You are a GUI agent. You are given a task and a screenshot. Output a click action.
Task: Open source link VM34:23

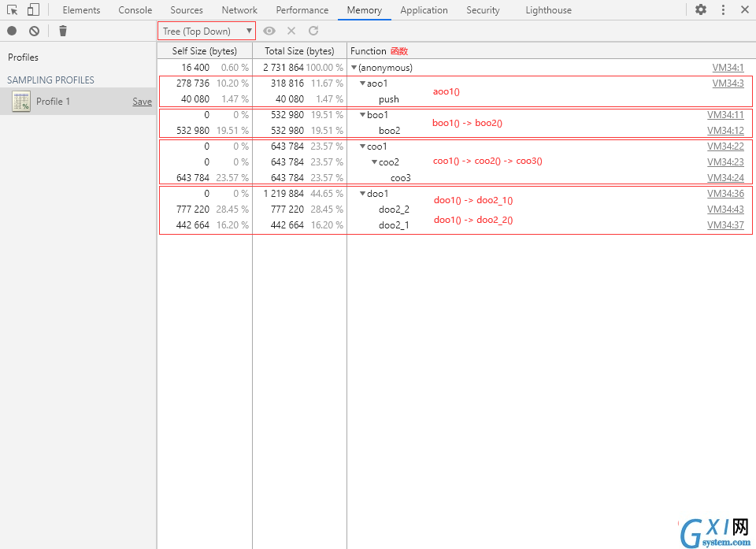coord(725,162)
